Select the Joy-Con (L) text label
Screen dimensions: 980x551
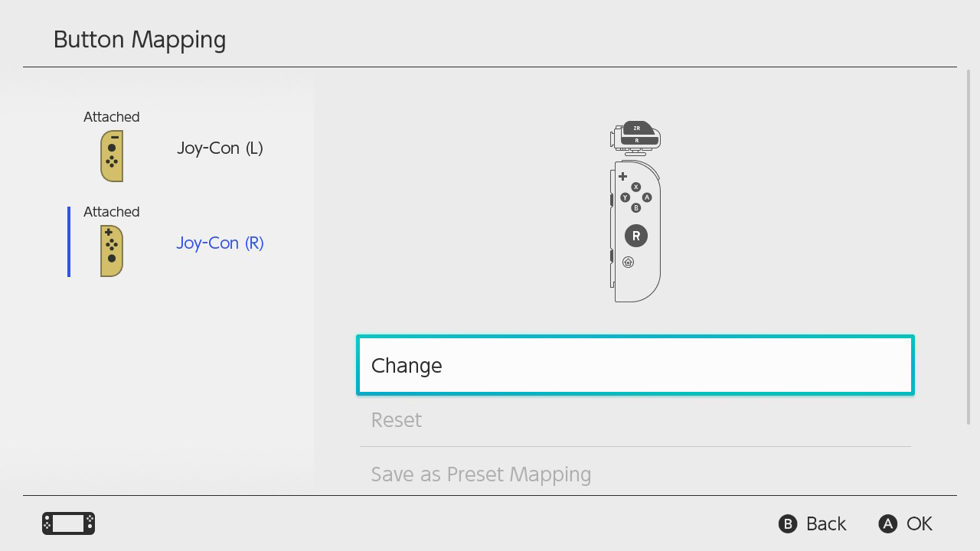(x=220, y=148)
